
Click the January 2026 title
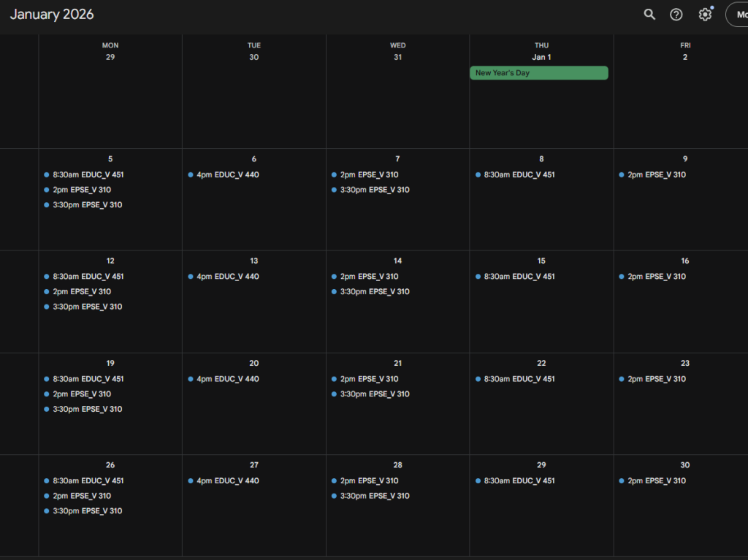(52, 15)
